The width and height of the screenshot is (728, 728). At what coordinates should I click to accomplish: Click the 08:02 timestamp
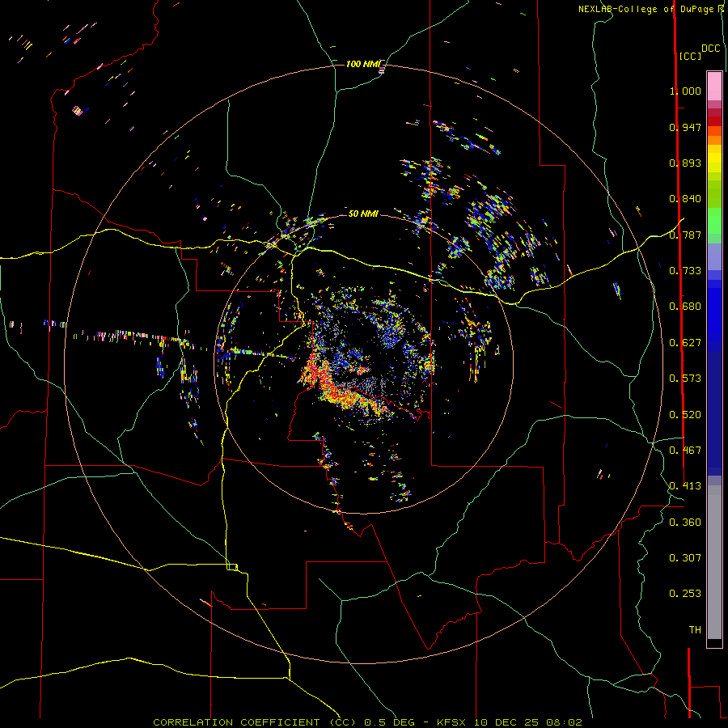pos(564,722)
